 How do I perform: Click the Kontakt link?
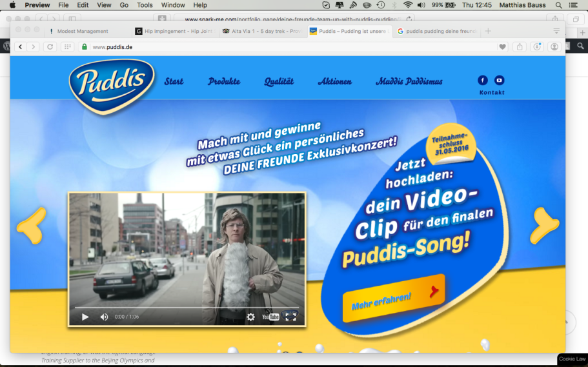pos(492,93)
